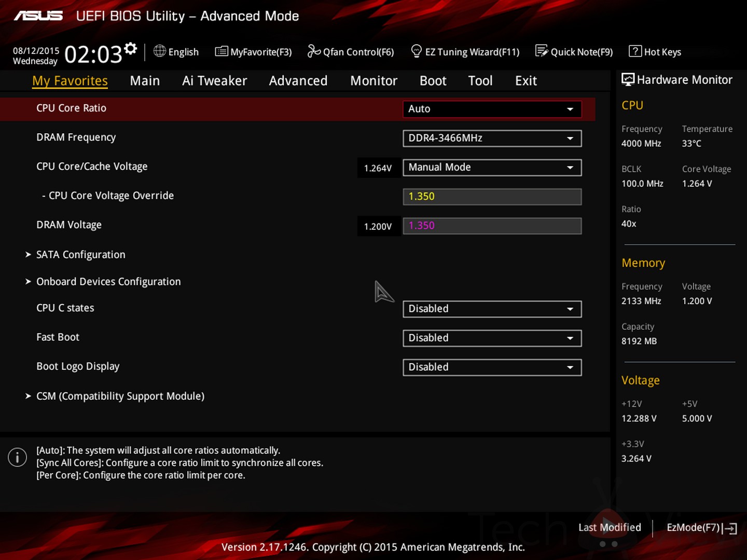Open CPU Core/Cache Voltage mode dropdown

click(x=492, y=167)
